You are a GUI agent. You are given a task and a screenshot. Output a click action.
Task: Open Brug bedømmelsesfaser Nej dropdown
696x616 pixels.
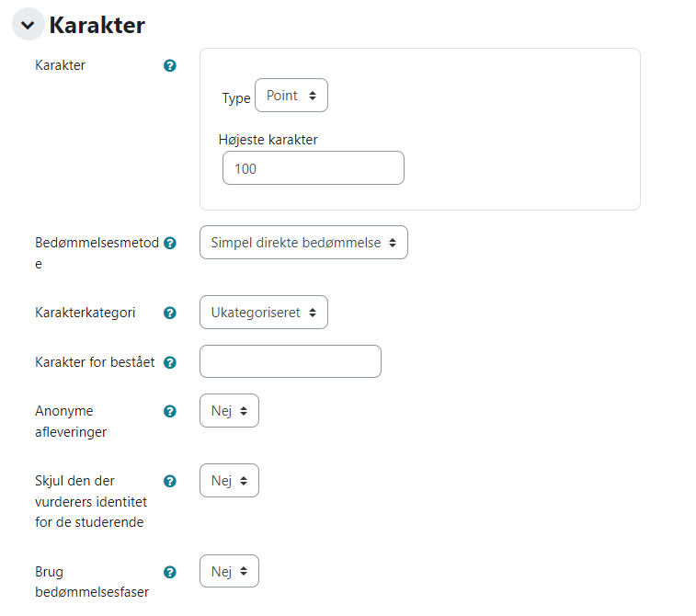(x=229, y=571)
